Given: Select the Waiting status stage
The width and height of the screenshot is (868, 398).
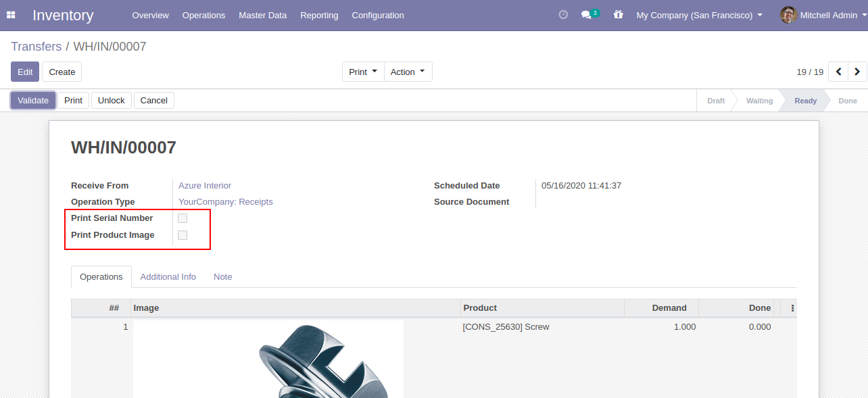Looking at the screenshot, I should click(x=759, y=101).
